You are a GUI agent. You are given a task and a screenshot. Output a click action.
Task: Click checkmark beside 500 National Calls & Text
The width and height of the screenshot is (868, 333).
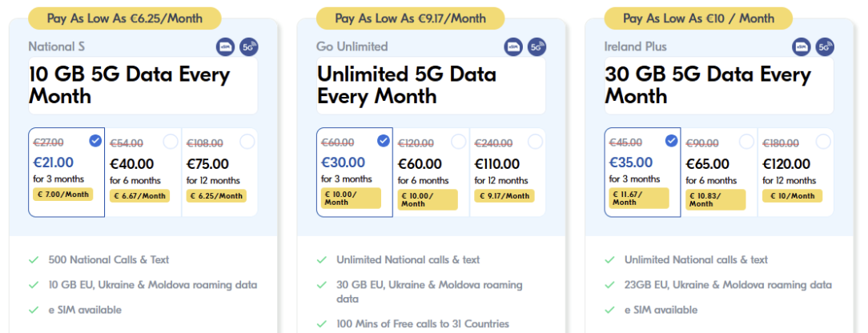click(x=34, y=260)
